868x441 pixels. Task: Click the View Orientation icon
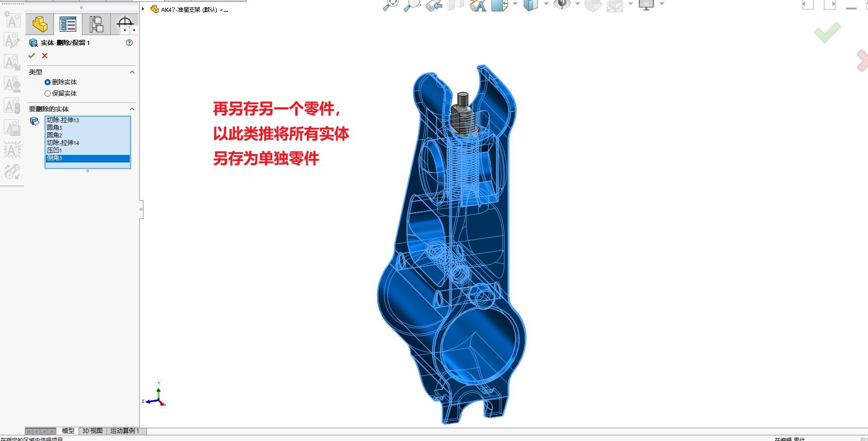click(x=500, y=5)
